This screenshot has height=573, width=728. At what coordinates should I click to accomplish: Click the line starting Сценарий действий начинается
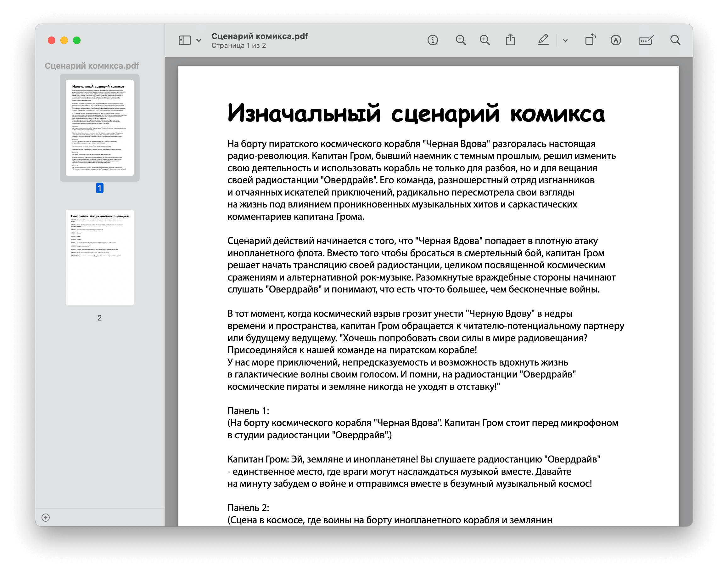coord(412,241)
